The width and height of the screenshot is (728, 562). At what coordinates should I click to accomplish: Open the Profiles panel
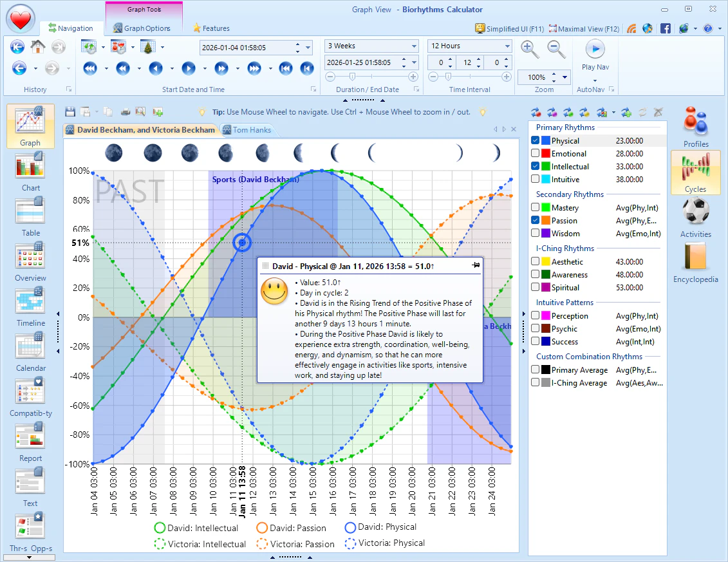pos(696,127)
